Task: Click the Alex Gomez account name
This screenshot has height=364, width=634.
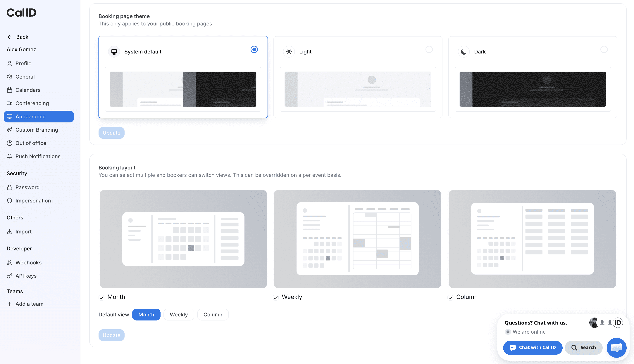Action: (21, 49)
